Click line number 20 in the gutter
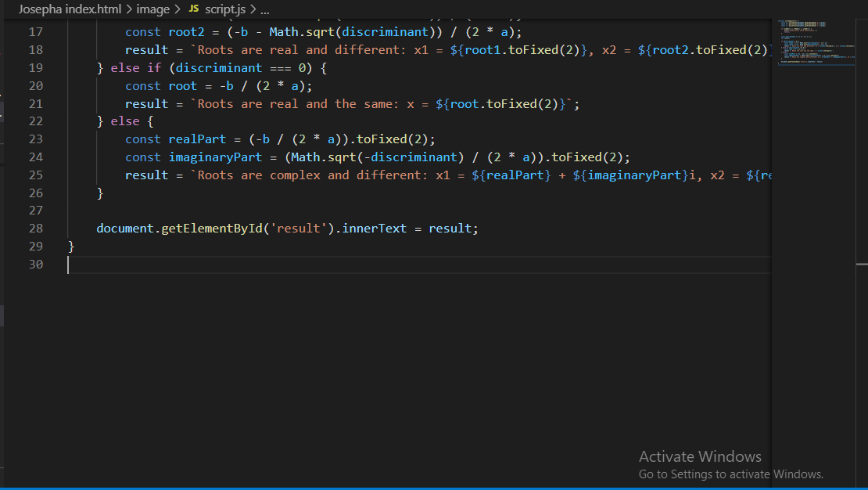Viewport: 868px width, 490px height. click(36, 86)
